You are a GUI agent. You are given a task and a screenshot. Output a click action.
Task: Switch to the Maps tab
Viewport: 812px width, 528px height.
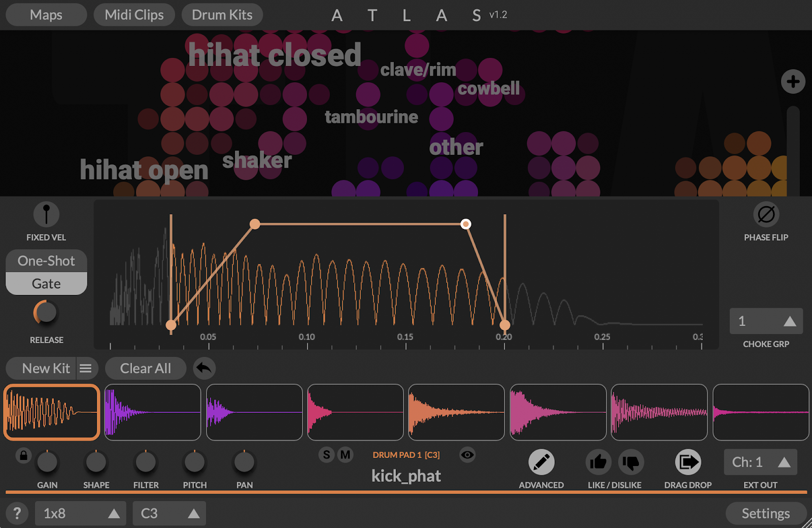point(46,15)
